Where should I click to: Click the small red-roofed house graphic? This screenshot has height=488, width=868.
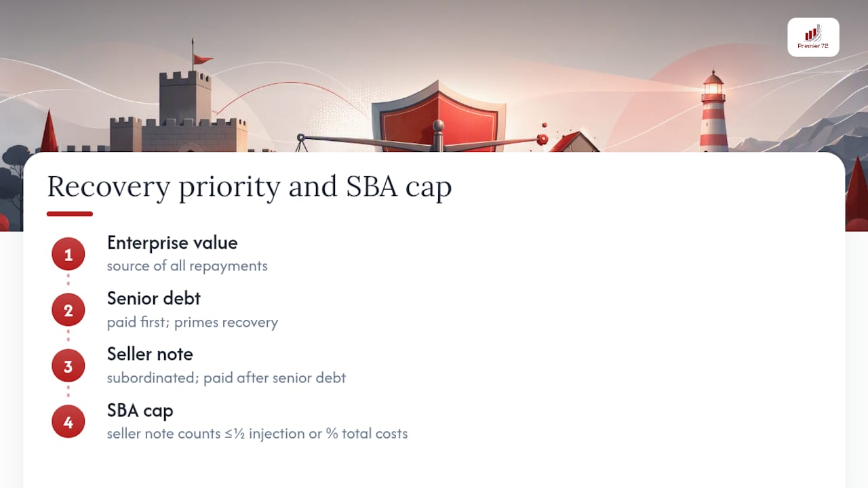574,142
